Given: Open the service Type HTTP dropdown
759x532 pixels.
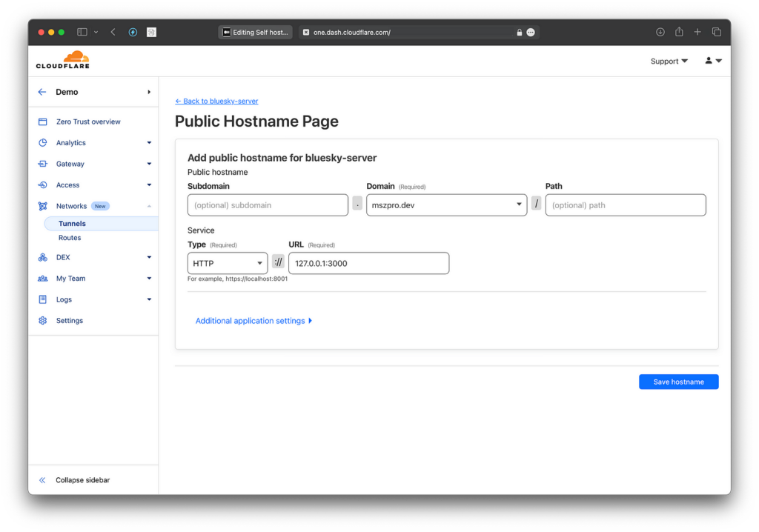Looking at the screenshot, I should (x=227, y=263).
